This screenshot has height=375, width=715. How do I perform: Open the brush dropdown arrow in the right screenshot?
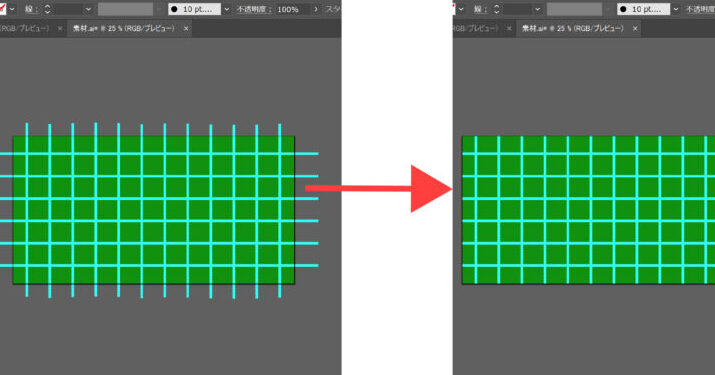point(676,9)
